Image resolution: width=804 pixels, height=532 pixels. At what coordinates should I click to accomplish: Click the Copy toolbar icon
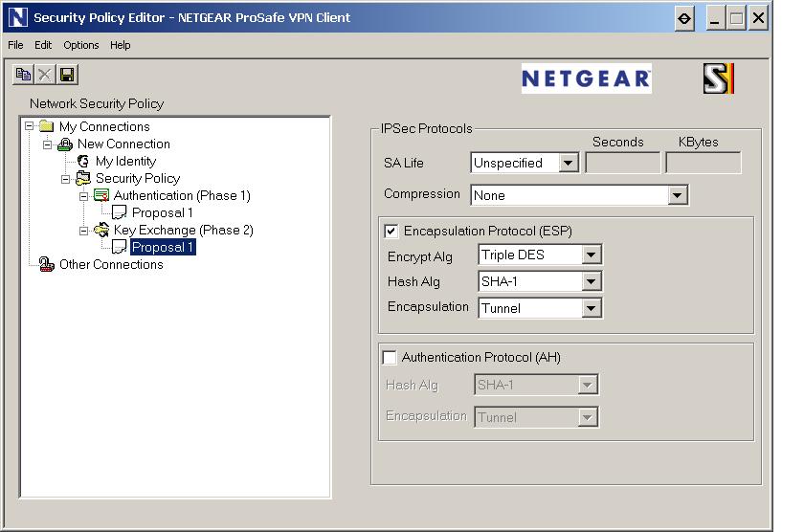(23, 75)
